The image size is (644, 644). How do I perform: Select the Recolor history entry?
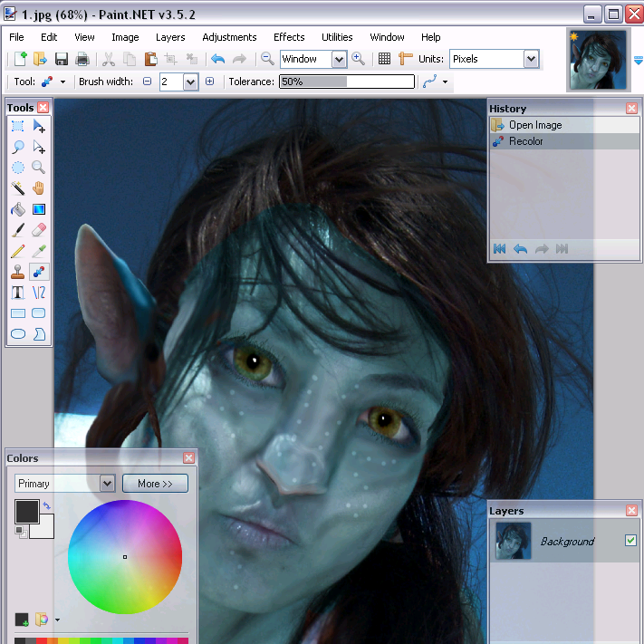point(564,141)
